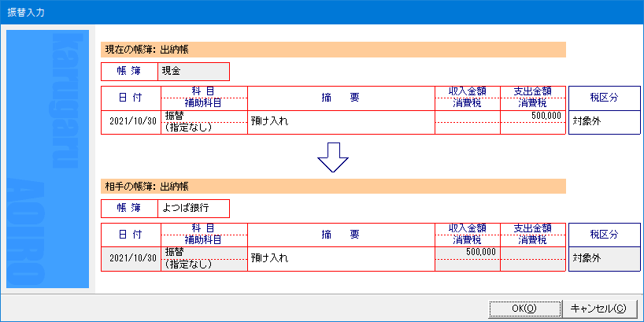
Task: Click 摘要 column header in current ledger
Action: pyautogui.click(x=342, y=98)
